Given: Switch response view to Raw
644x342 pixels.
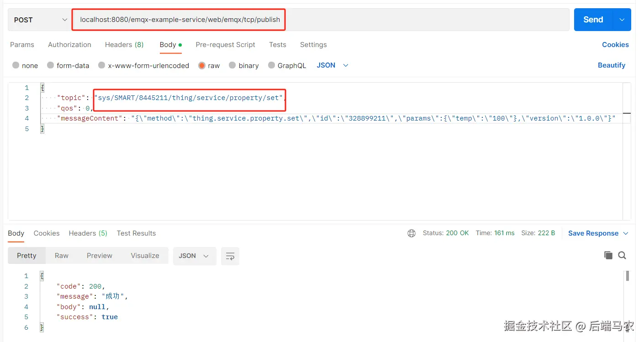Looking at the screenshot, I should pos(62,256).
